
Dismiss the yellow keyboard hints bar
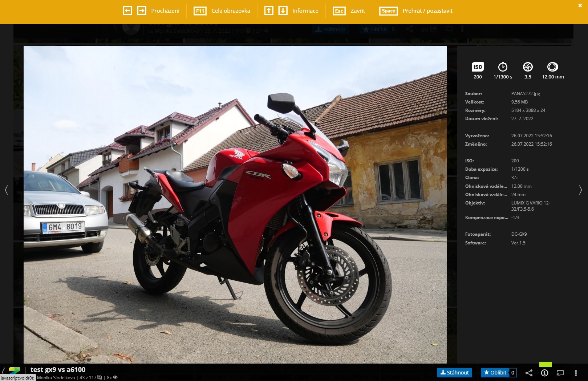pos(580,5)
